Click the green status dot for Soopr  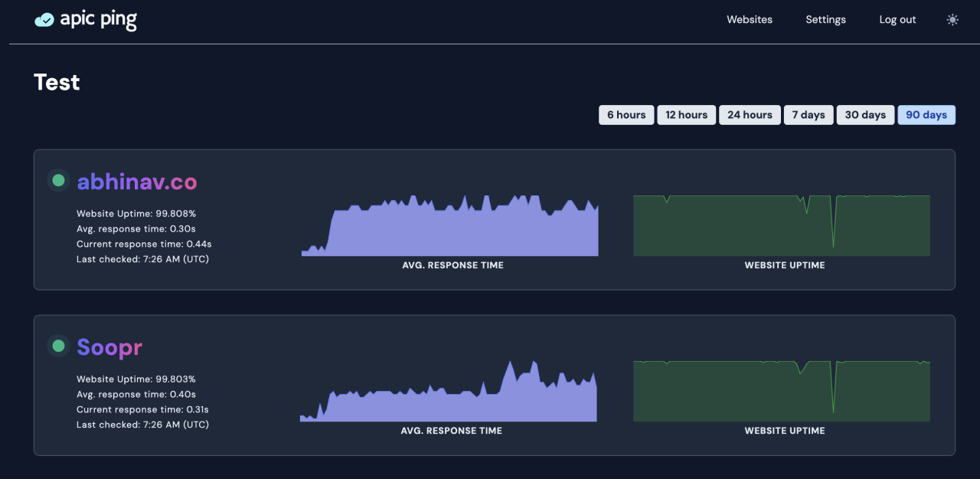point(58,346)
